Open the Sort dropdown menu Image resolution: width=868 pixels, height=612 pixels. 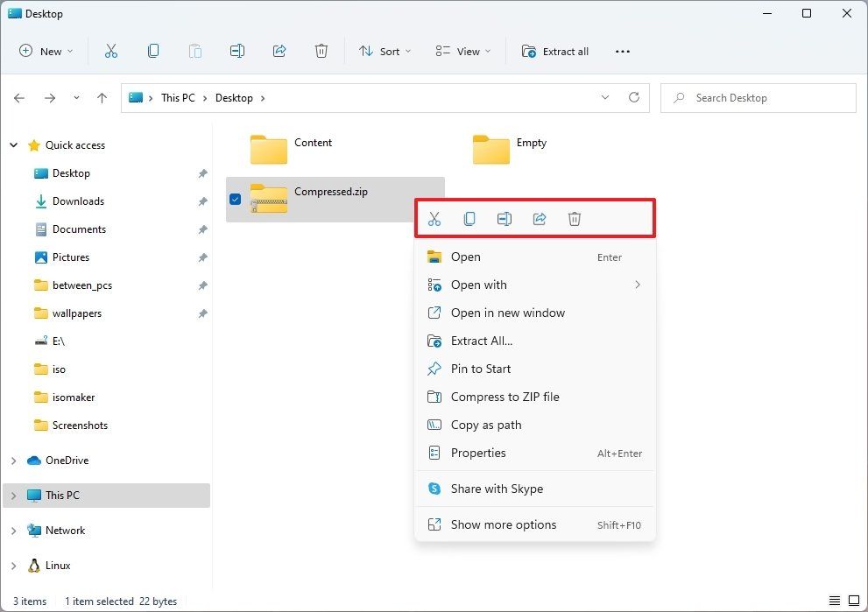pyautogui.click(x=385, y=51)
